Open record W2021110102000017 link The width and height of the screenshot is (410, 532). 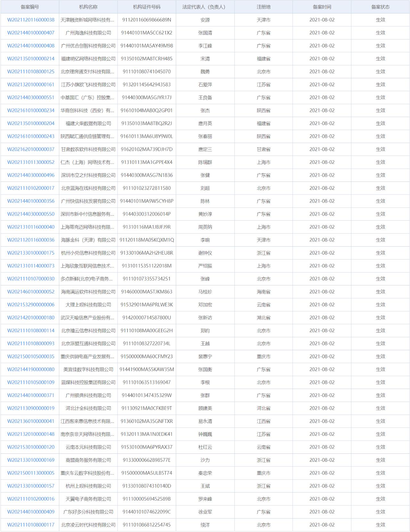[31, 188]
